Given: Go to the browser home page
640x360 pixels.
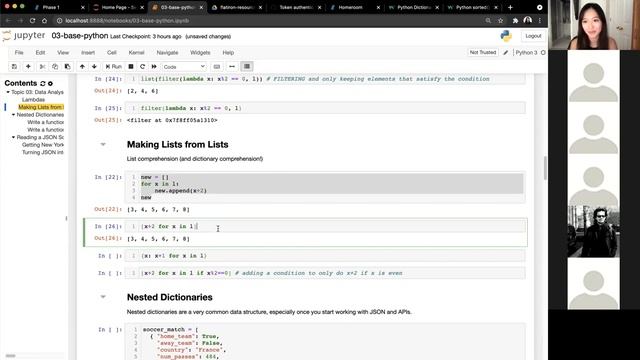Looking at the screenshot, I should pos(44,20).
